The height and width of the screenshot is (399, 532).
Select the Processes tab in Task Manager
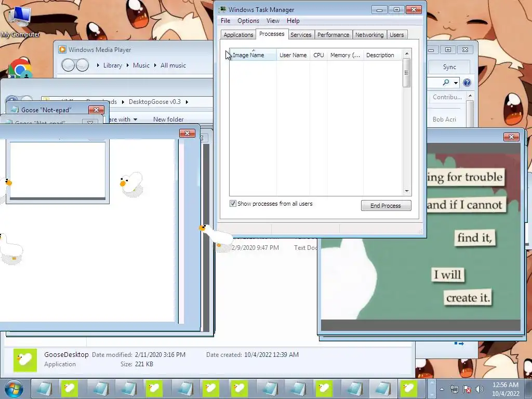(272, 34)
